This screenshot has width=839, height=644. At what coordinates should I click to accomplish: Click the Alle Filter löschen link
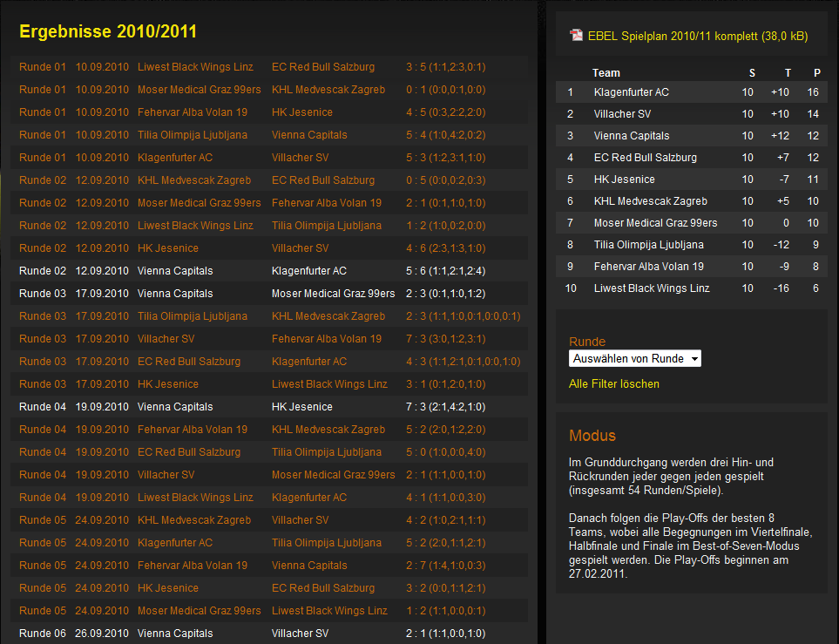(x=613, y=383)
